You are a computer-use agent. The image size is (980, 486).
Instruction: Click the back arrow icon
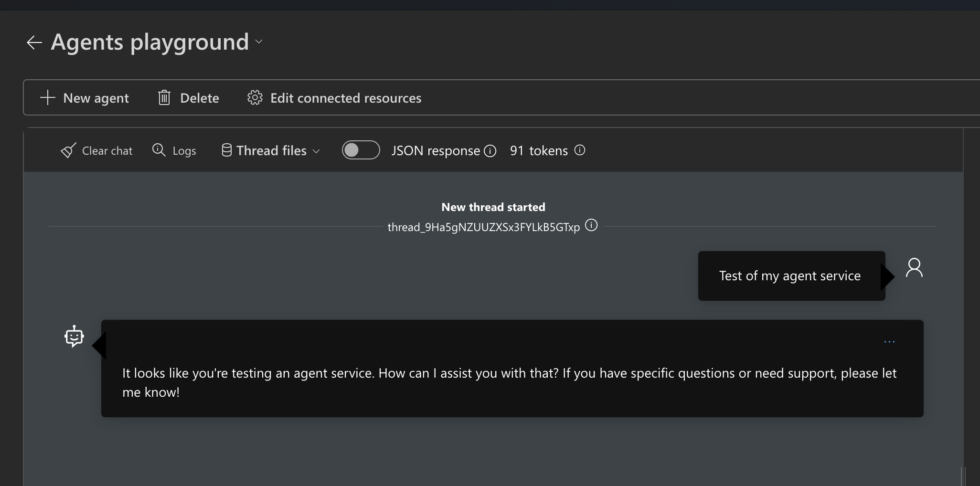coord(34,42)
